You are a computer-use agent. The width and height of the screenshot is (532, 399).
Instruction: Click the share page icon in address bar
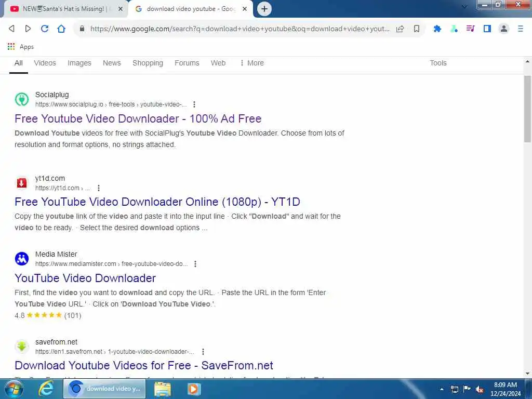(x=400, y=29)
